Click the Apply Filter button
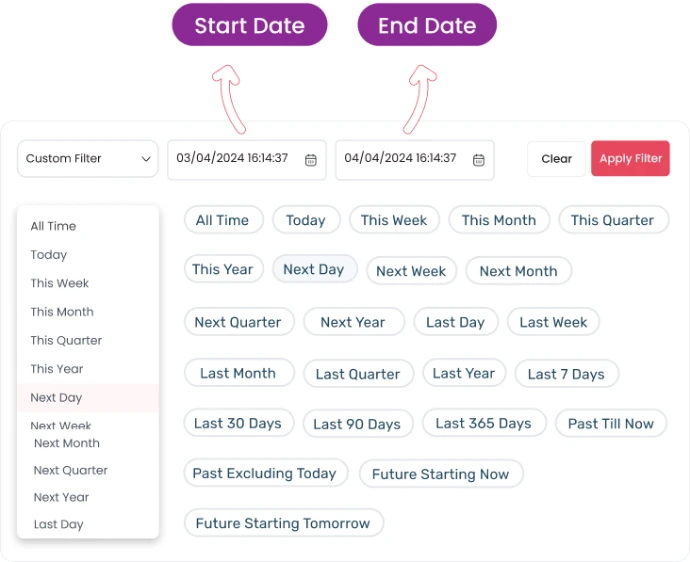Image resolution: width=690 pixels, height=562 pixels. [x=630, y=159]
